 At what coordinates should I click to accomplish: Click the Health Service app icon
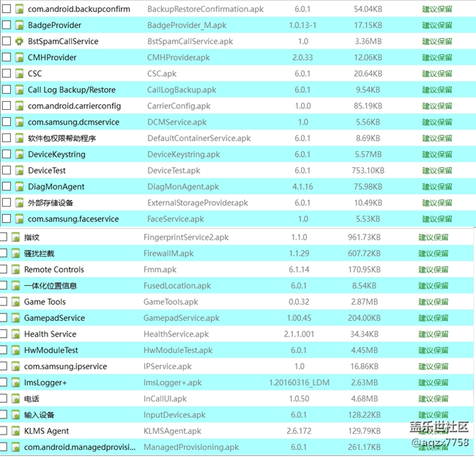tap(15, 334)
